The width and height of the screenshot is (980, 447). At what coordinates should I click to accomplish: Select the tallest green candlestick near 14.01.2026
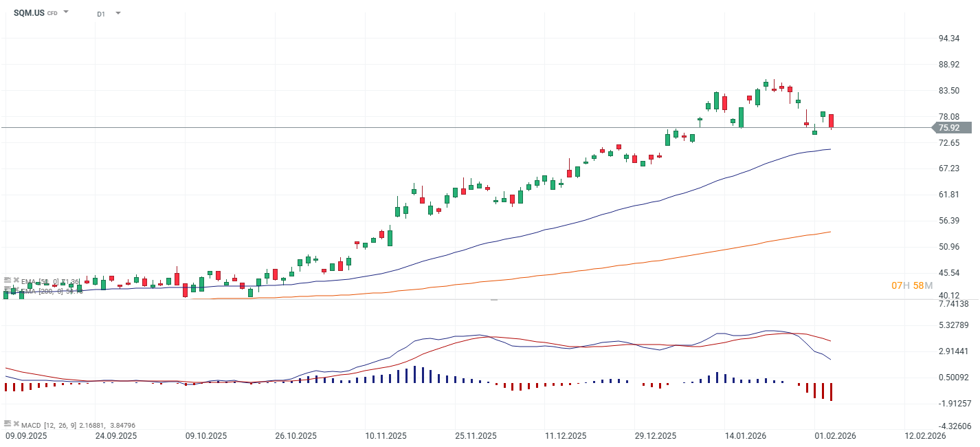[741, 116]
